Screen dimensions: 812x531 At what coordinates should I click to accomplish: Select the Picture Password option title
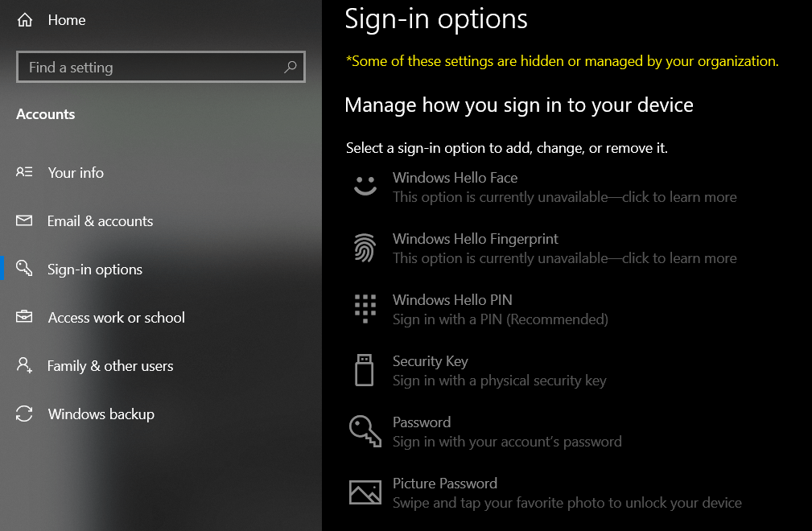coord(445,483)
